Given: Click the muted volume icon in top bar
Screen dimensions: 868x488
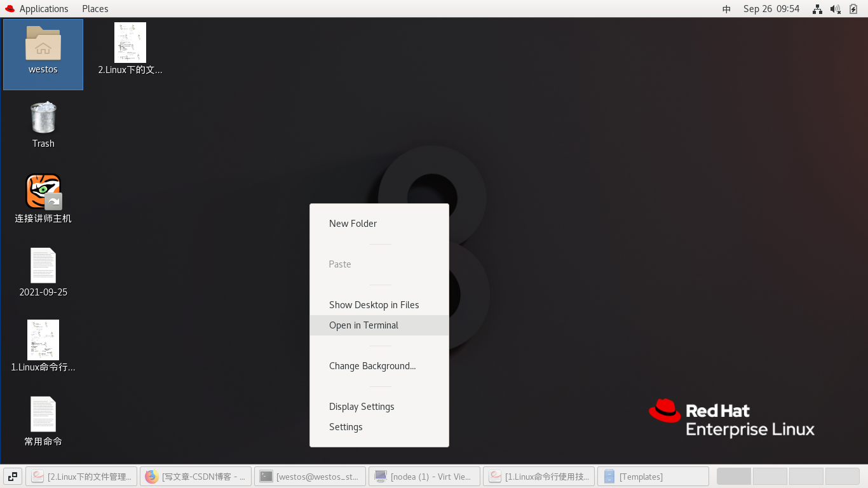Looking at the screenshot, I should [x=835, y=9].
